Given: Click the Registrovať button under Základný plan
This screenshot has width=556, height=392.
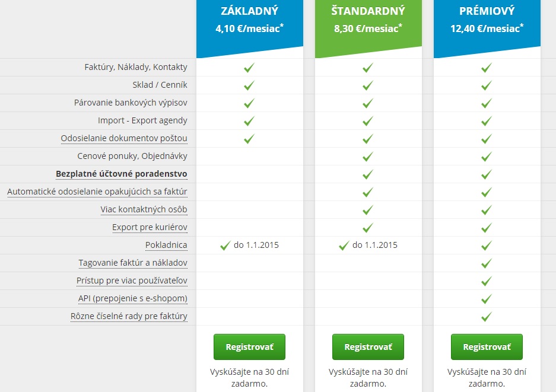Looking at the screenshot, I should (249, 347).
